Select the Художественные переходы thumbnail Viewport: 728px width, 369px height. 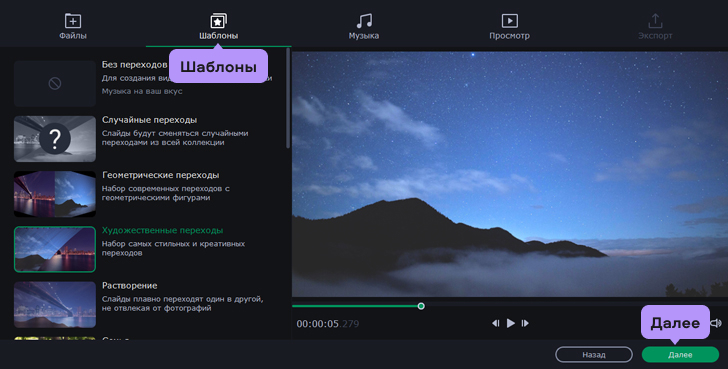tap(55, 249)
